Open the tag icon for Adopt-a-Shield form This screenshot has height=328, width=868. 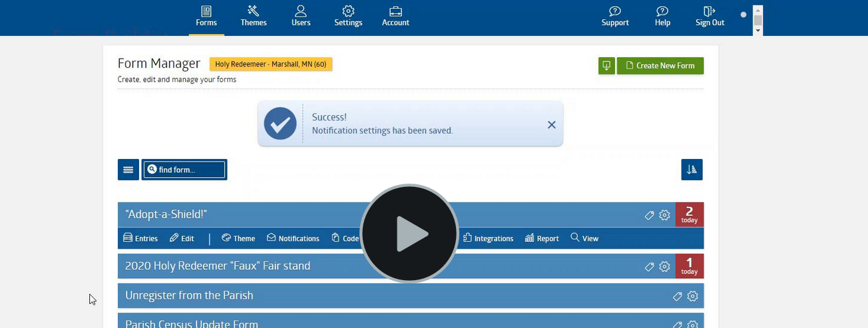[x=650, y=215]
